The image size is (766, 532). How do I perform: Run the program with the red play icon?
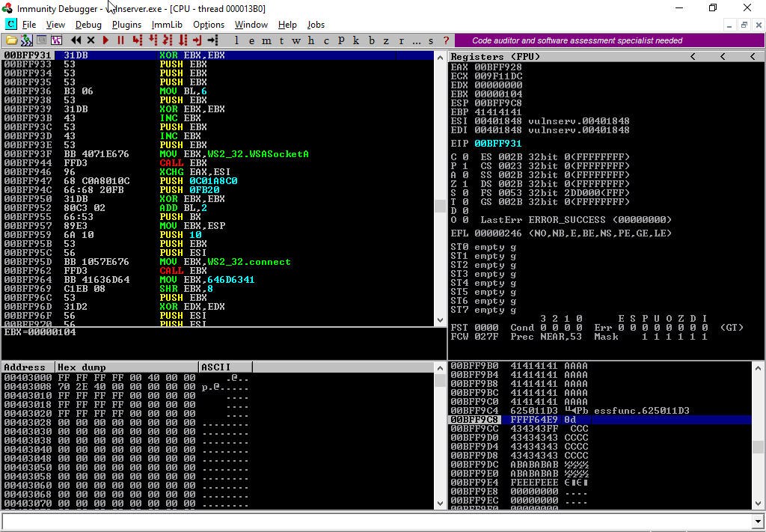pos(105,40)
